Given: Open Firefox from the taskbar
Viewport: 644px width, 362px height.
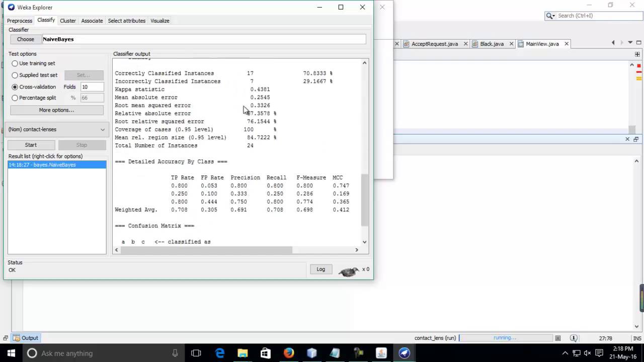Looking at the screenshot, I should point(288,353).
